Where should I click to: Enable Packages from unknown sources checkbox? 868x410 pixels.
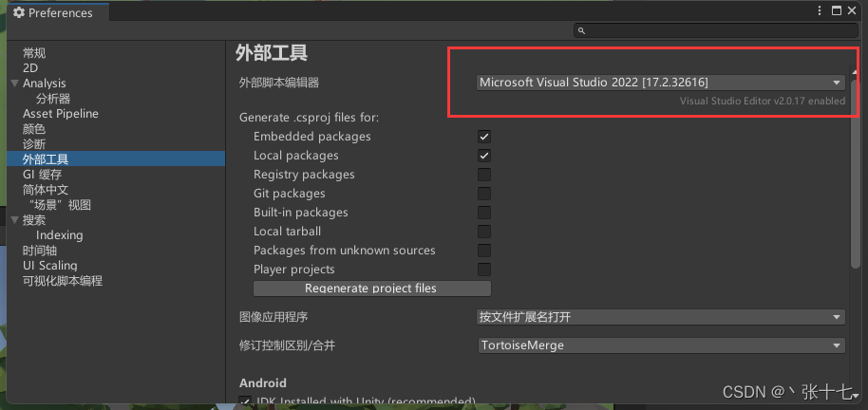pyautogui.click(x=484, y=251)
